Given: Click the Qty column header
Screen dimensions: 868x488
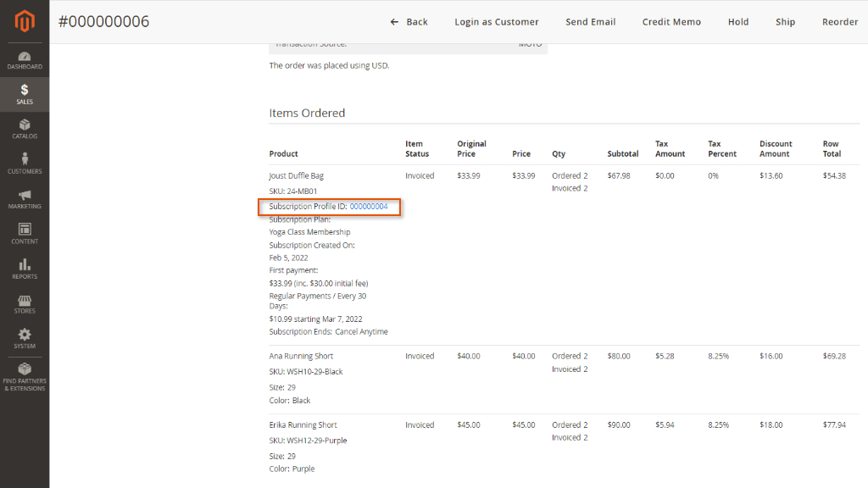Looking at the screenshot, I should click(558, 154).
